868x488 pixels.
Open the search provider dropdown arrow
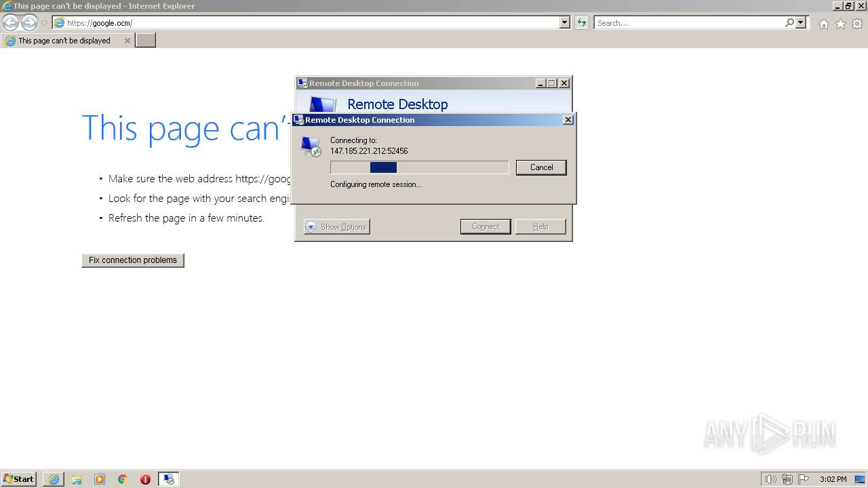(801, 23)
